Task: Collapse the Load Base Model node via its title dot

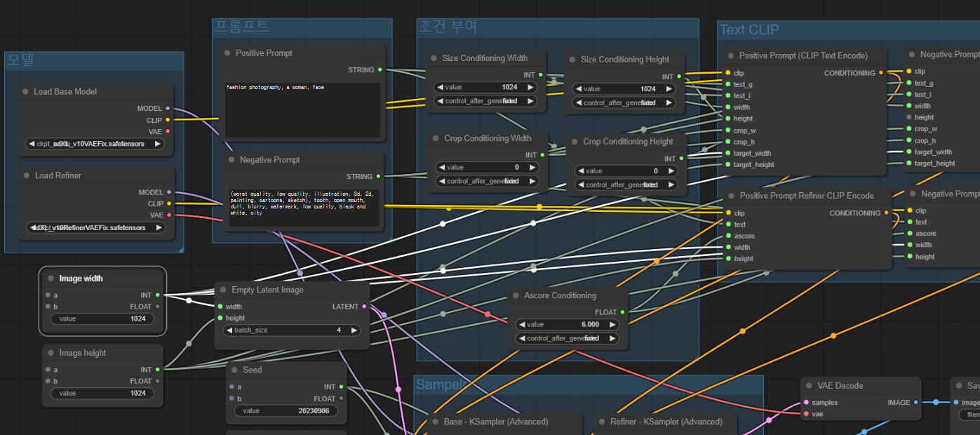Action: 26,92
